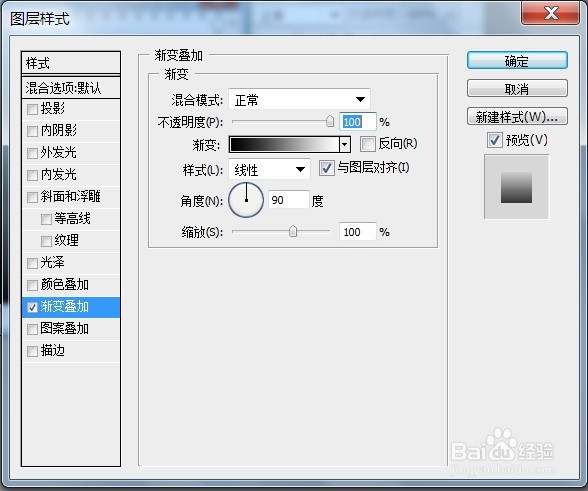Enable the 斜面和浮雕 bevel checkbox
588x491 pixels.
33,197
